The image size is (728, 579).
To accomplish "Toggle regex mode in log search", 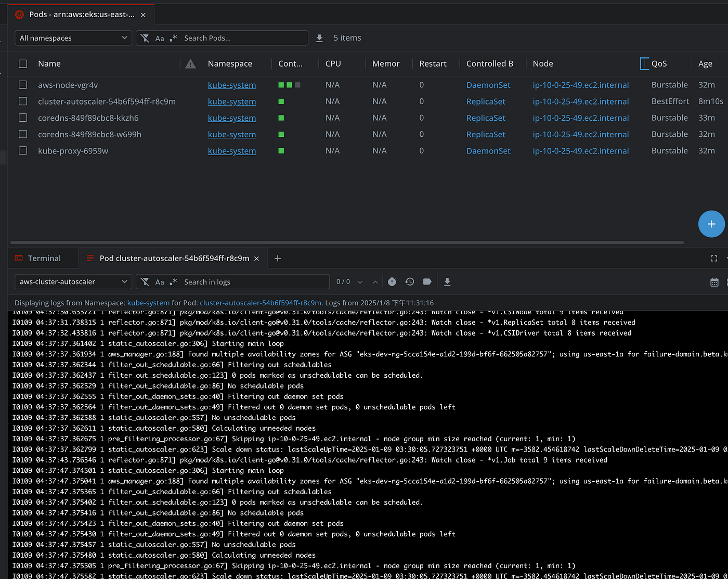I will (173, 282).
